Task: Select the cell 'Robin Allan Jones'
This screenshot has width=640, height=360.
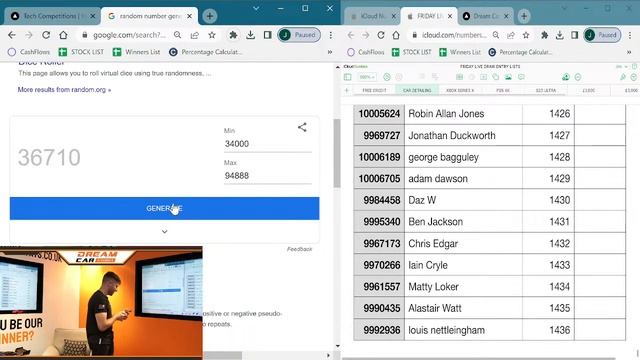Action: point(463,113)
